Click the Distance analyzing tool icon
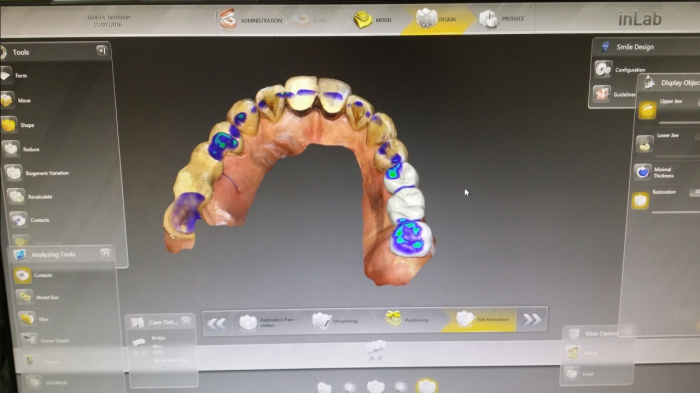The width and height of the screenshot is (700, 393). coord(31,361)
